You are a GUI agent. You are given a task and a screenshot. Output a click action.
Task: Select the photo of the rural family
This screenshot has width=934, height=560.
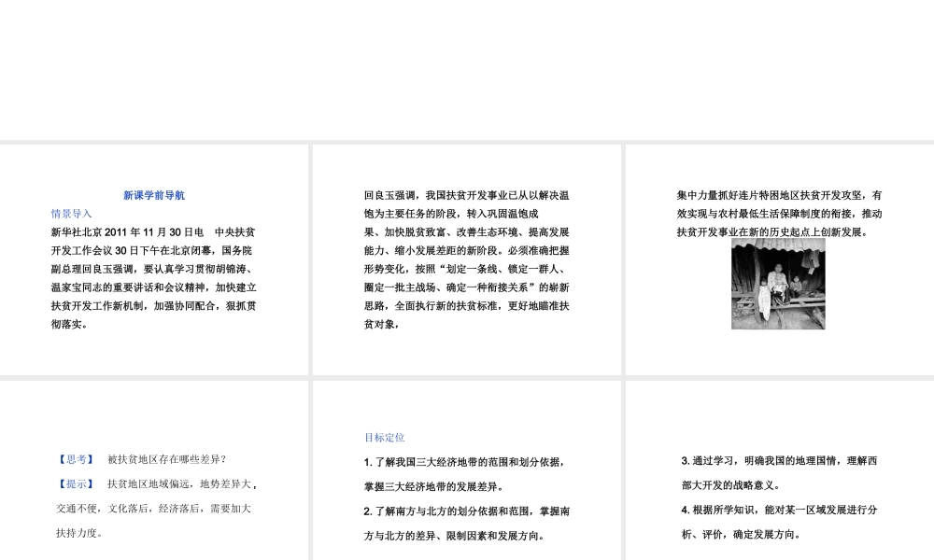coord(779,284)
